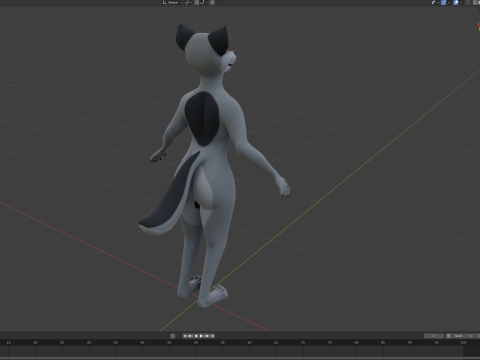Play animation in reverse
Viewport: 480px width, 360px height.
coord(196,336)
